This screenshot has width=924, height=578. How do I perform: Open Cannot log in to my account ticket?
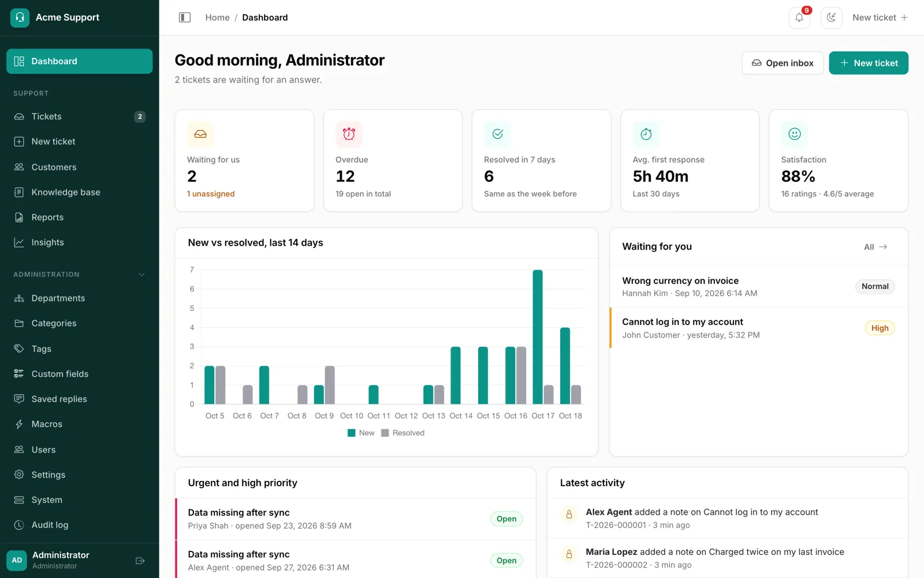[758, 328]
